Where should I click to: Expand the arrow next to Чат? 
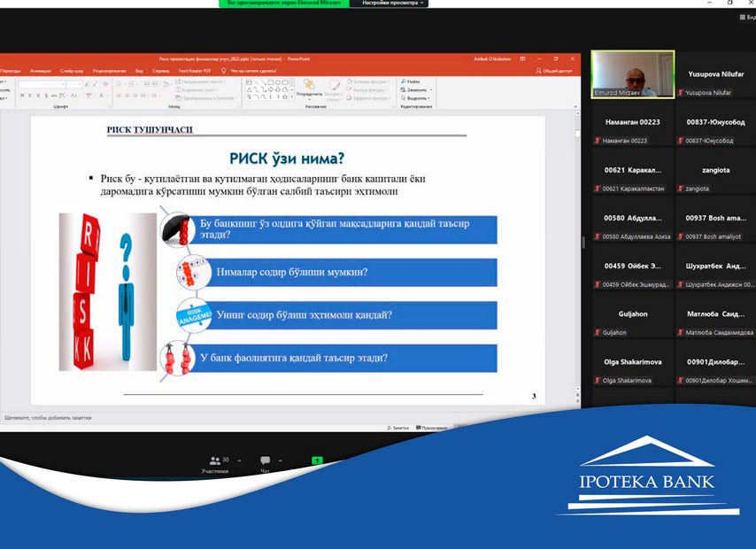[x=280, y=460]
